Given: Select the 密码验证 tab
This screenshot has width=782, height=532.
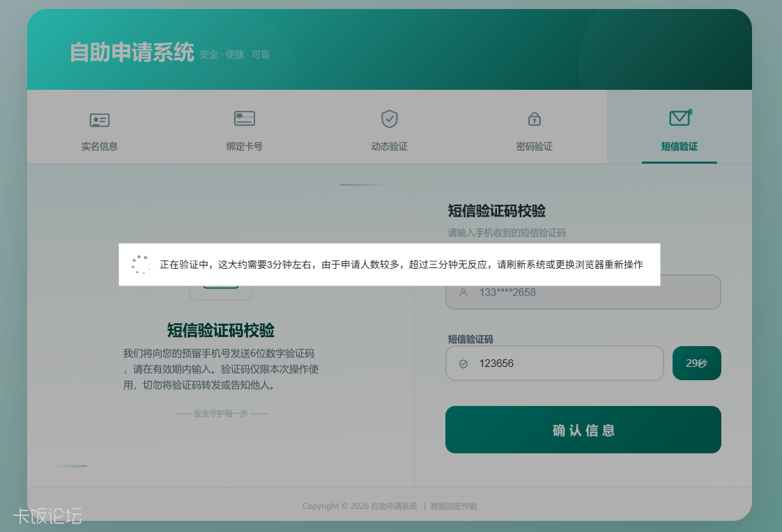Looking at the screenshot, I should tap(535, 127).
